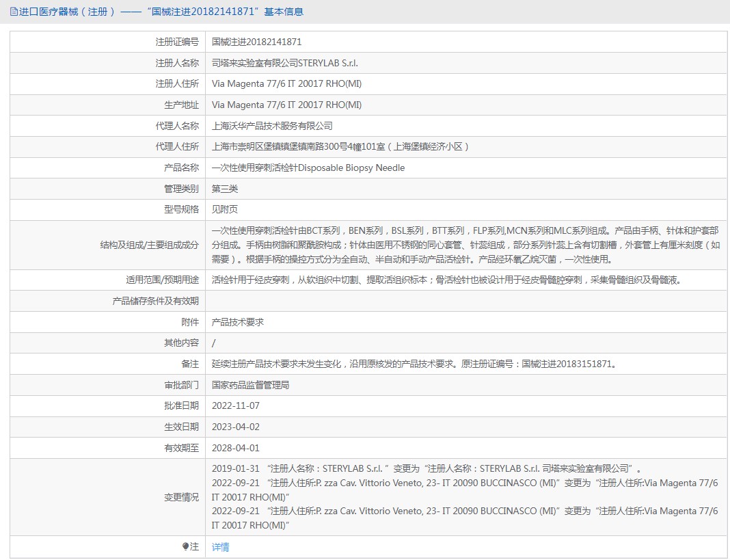Click 代理人住所 row label
This screenshot has width=730, height=560.
pyautogui.click(x=177, y=146)
